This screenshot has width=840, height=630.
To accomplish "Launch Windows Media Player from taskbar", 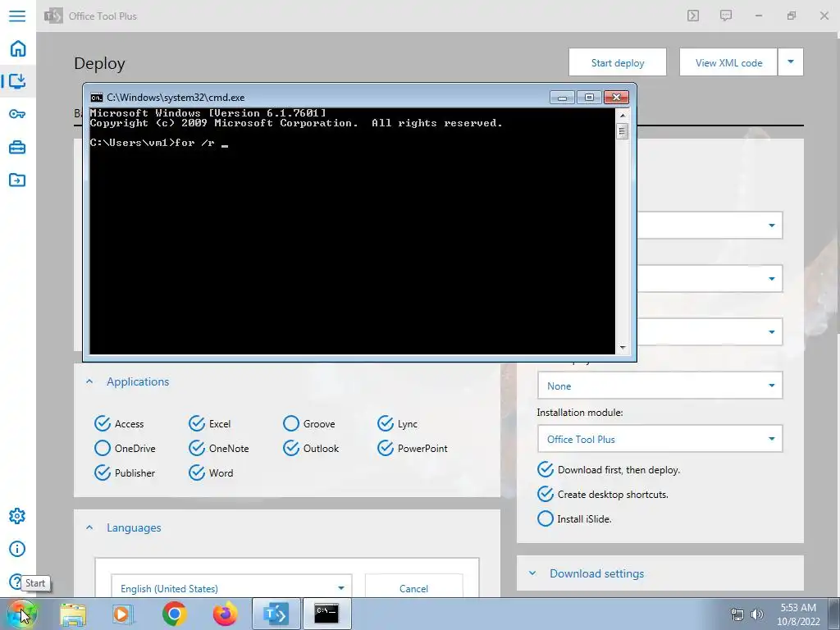I will pyautogui.click(x=122, y=614).
